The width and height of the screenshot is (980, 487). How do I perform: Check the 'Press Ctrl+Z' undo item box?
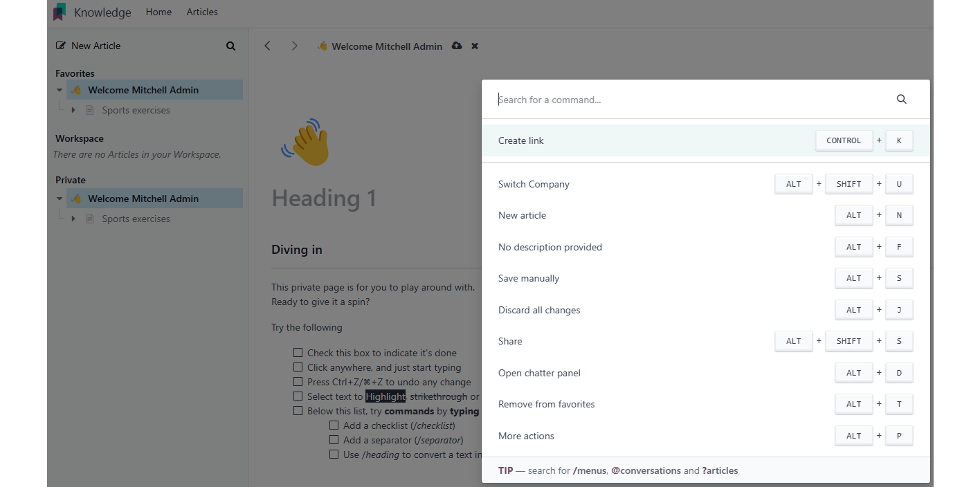coord(298,382)
